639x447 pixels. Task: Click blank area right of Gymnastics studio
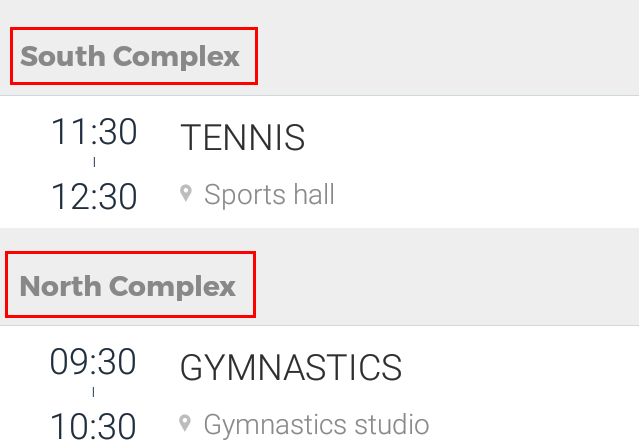[x=534, y=425]
